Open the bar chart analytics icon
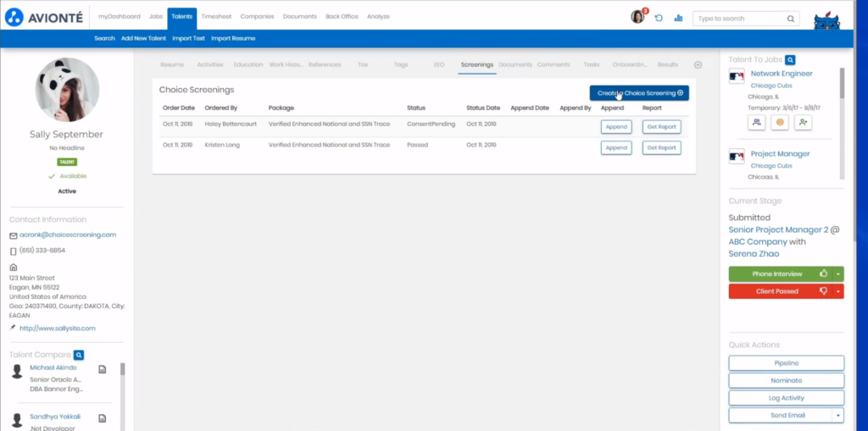The image size is (868, 431). [678, 18]
